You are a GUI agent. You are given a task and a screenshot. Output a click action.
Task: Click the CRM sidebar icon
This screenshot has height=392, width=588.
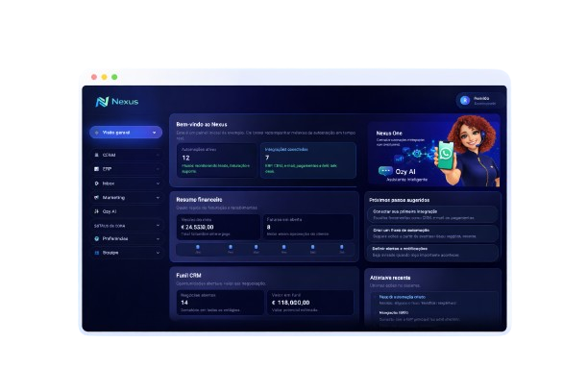click(x=96, y=155)
